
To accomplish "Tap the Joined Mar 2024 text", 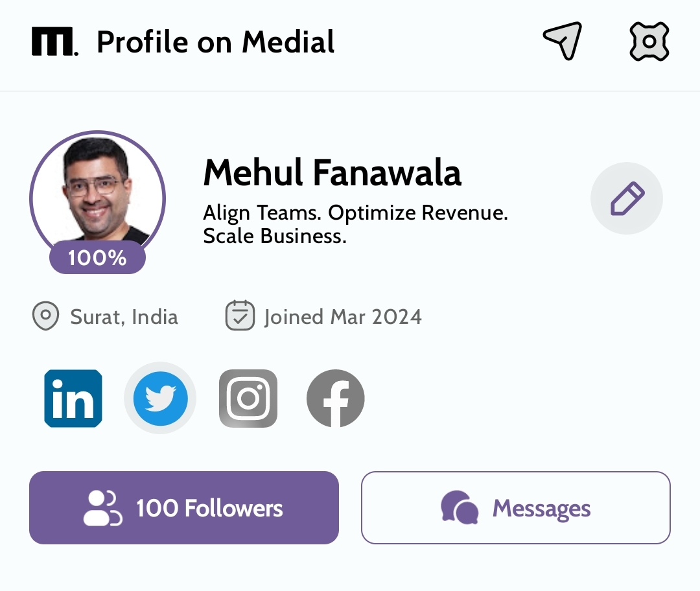I will [343, 317].
